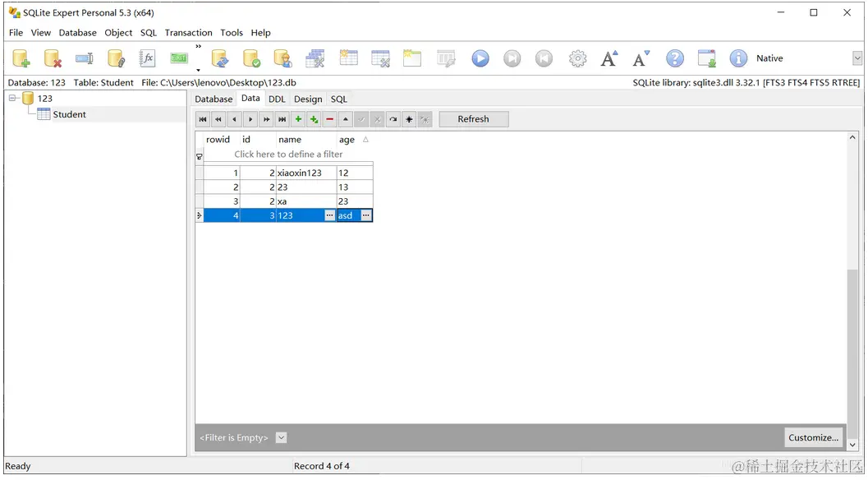868x480 pixels.
Task: Decrease font size with the A-down icon
Action: tap(641, 58)
